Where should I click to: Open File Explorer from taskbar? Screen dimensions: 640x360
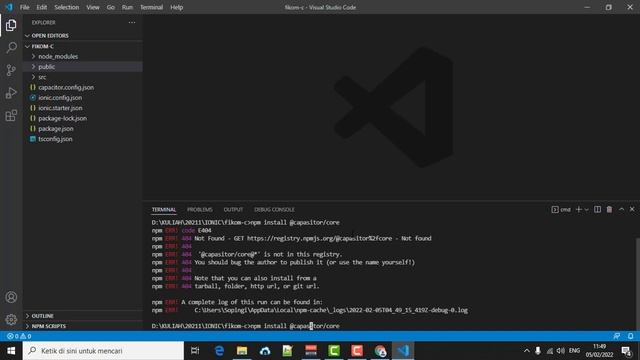pos(242,351)
